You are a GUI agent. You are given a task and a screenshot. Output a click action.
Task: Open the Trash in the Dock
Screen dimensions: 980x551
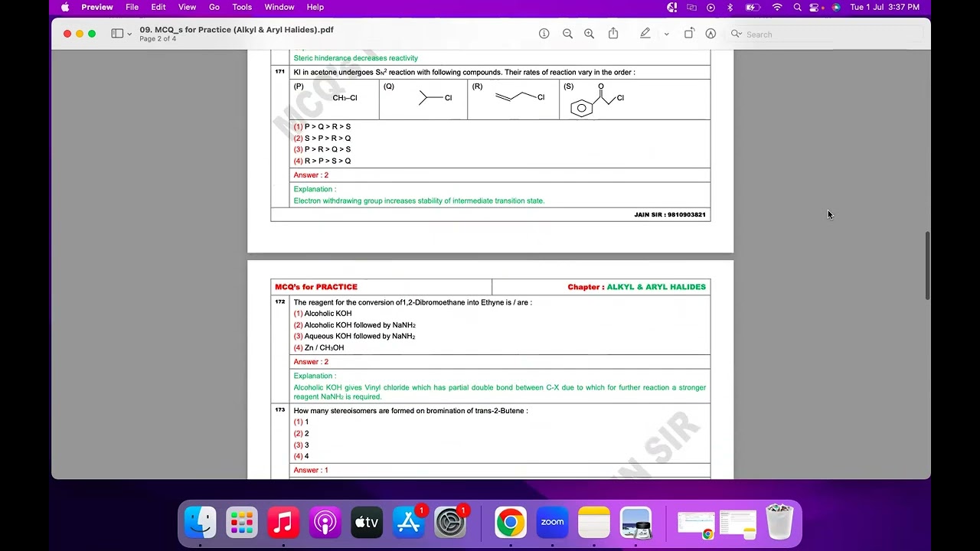point(779,523)
